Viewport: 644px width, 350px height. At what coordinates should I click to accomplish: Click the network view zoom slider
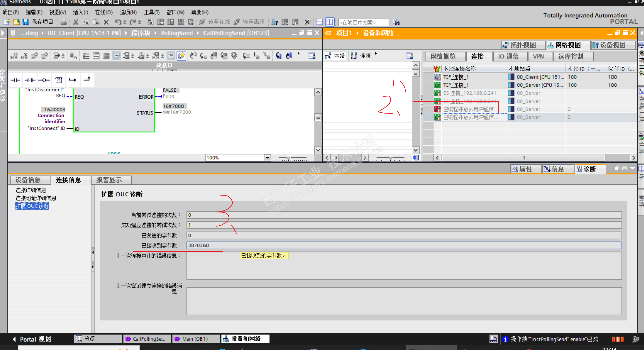pyautogui.click(x=390, y=158)
